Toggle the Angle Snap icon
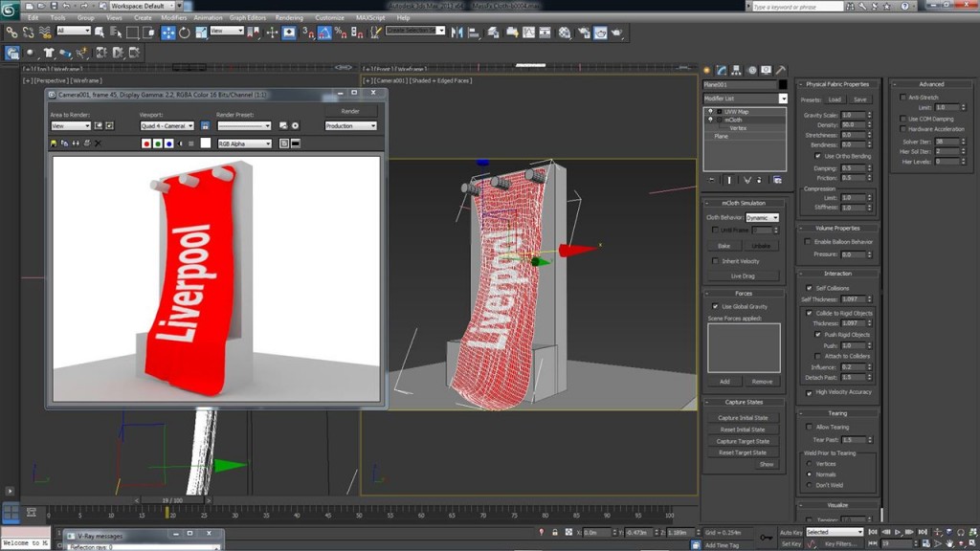 [x=324, y=33]
